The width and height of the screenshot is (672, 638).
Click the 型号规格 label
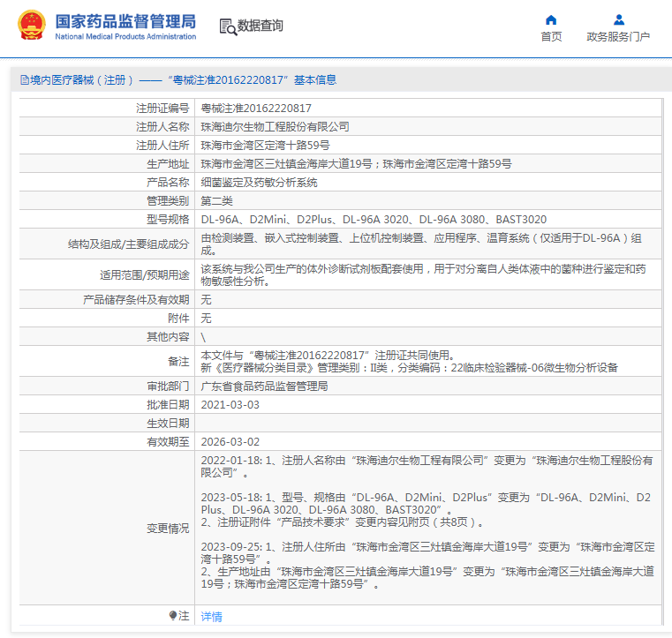click(x=168, y=219)
